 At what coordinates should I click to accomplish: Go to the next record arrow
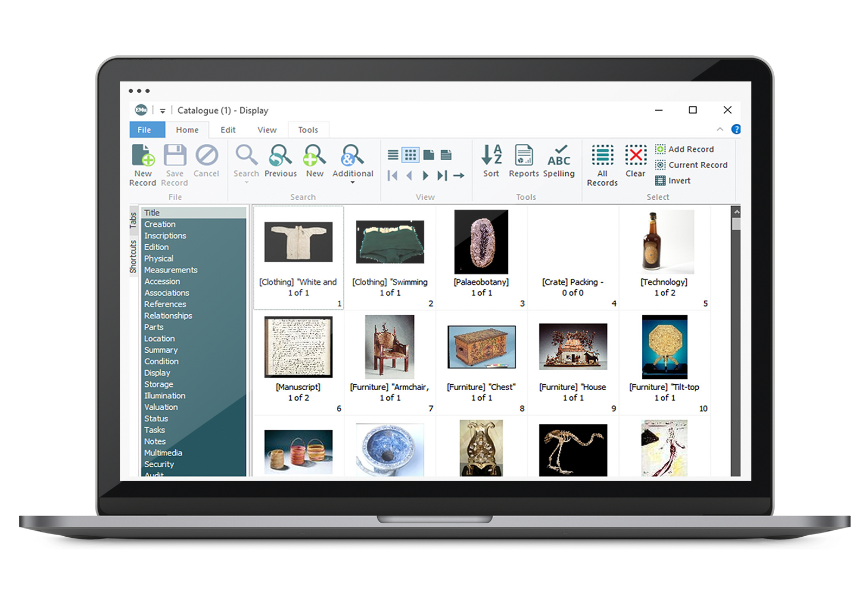pyautogui.click(x=426, y=175)
